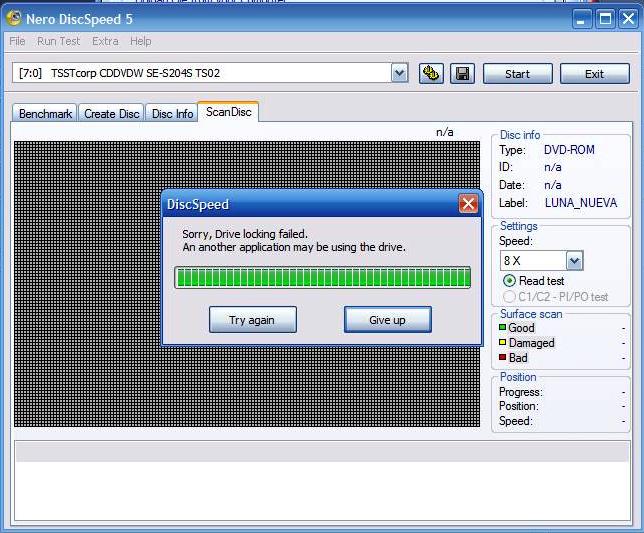Switch to the Create Disc tab
This screenshot has height=533, width=644.
(x=111, y=114)
